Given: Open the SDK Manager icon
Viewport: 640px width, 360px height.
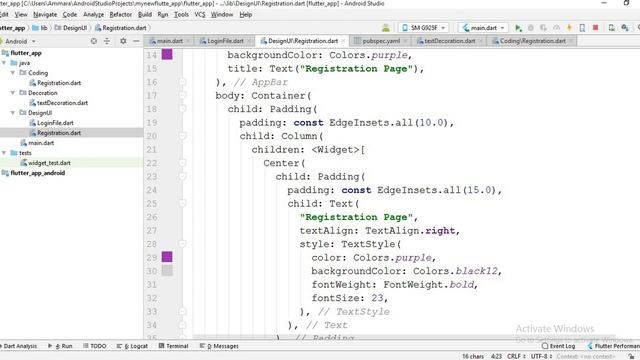Looking at the screenshot, I should coord(625,28).
